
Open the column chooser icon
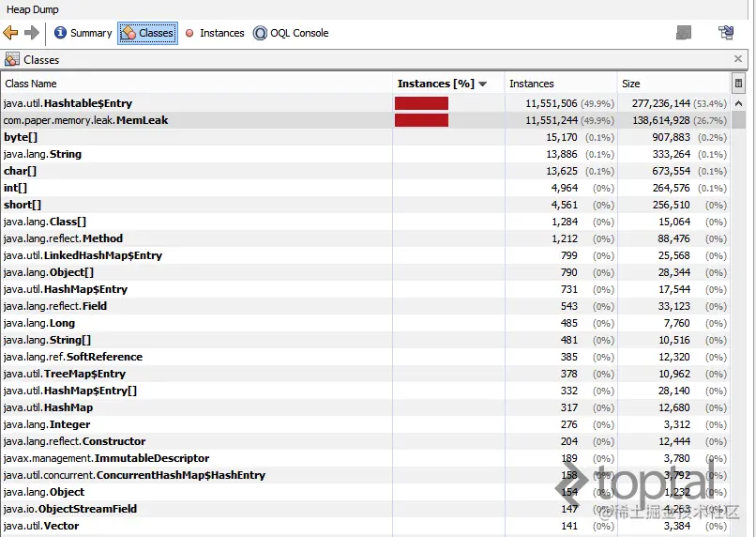[x=738, y=84]
